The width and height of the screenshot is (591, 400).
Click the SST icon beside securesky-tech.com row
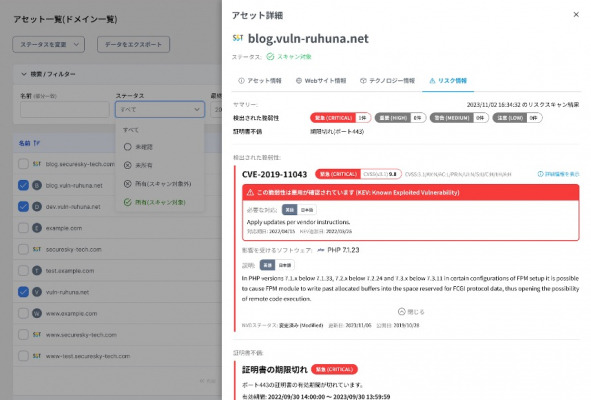(37, 249)
